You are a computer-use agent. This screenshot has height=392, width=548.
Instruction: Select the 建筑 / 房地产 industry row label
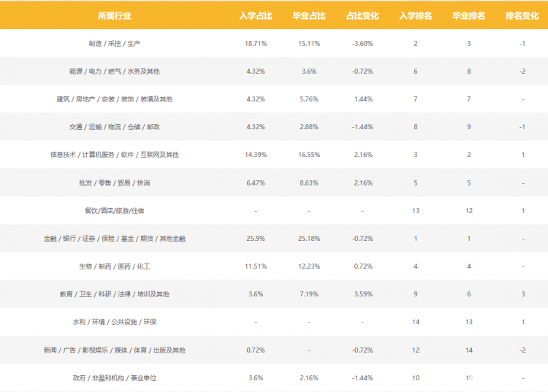click(x=114, y=99)
